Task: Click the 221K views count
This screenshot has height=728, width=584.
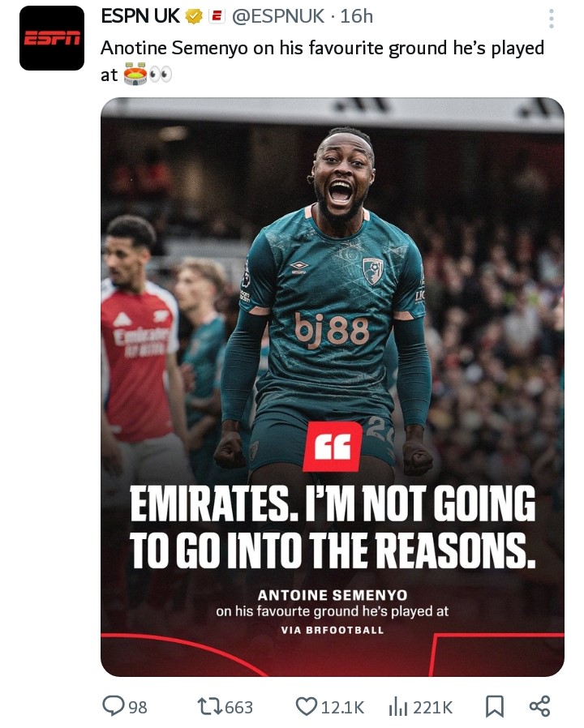Action: (x=433, y=708)
